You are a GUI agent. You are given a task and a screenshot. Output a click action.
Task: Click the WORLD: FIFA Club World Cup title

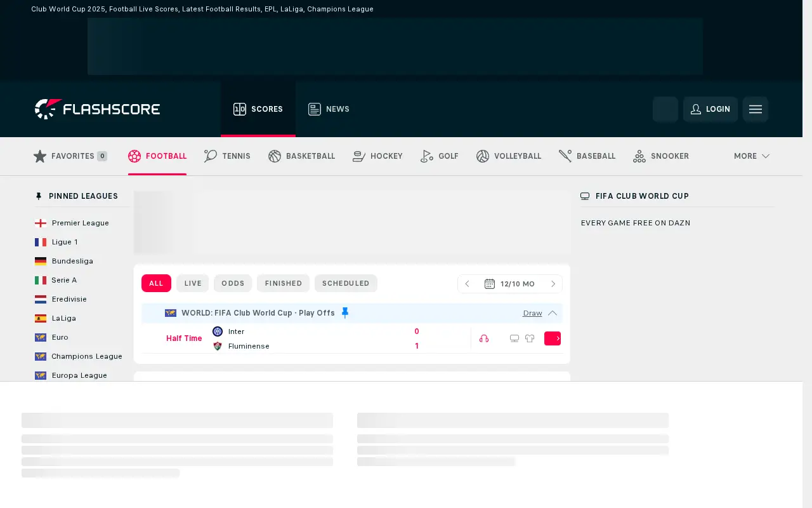coord(258,313)
